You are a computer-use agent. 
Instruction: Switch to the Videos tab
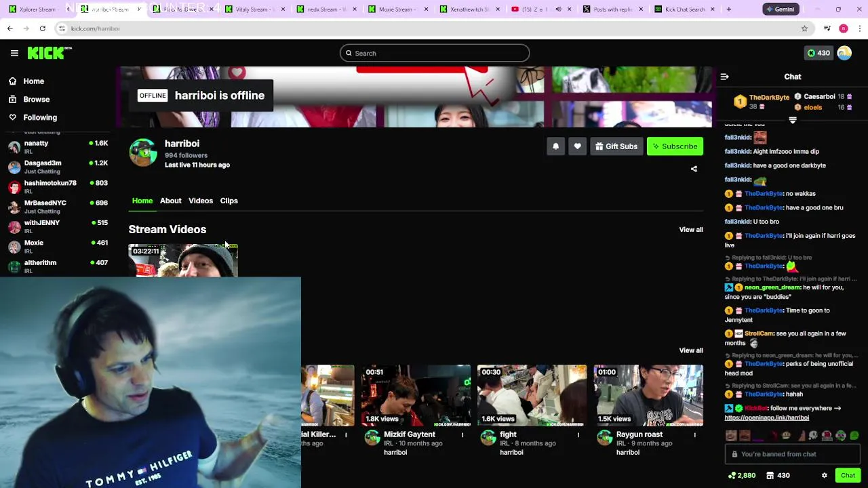coord(201,201)
